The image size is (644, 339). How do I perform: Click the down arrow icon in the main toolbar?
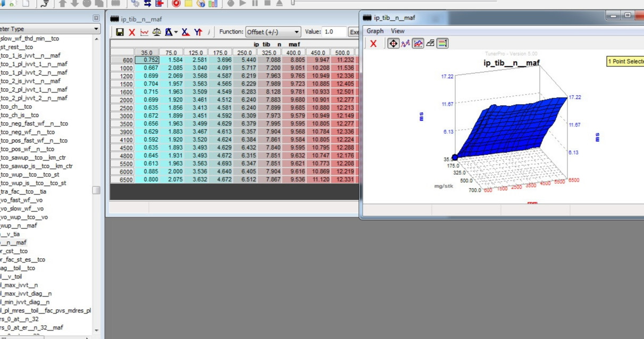(x=75, y=3)
